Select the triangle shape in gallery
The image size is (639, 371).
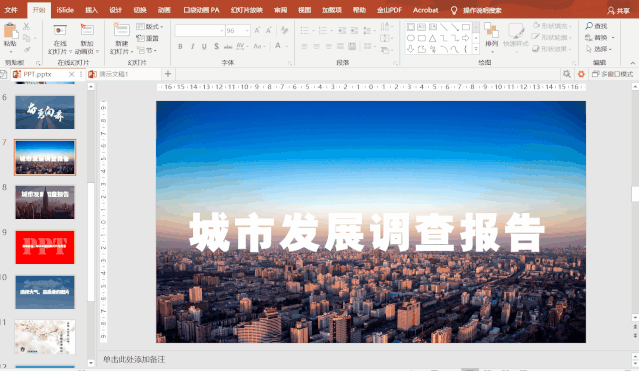(433, 38)
